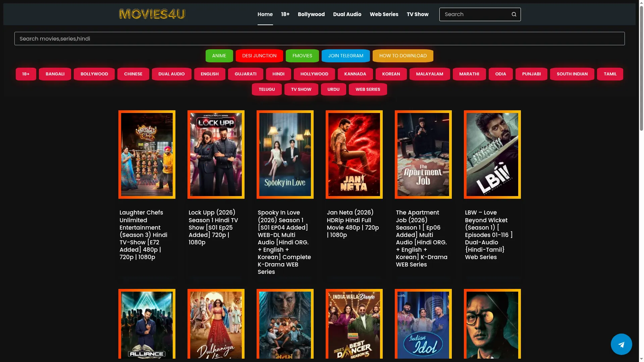The width and height of the screenshot is (644, 362).
Task: Open the Spooky in Love poster thumbnail
Action: [285, 155]
